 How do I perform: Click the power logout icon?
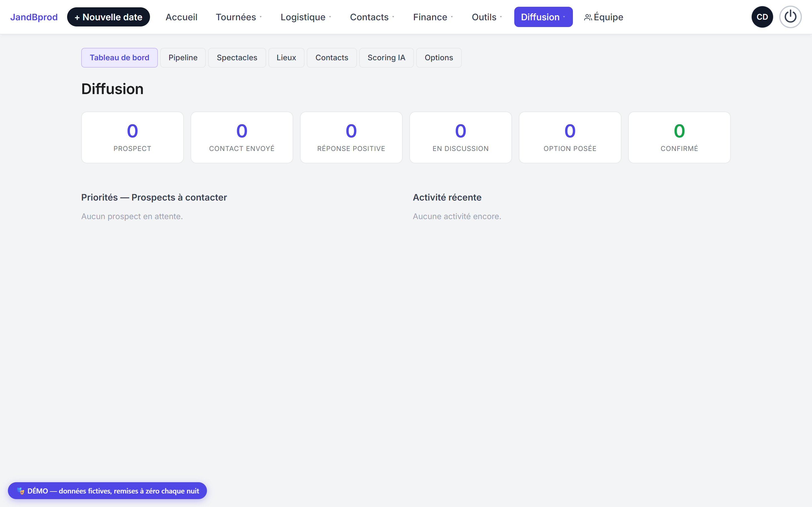pyautogui.click(x=790, y=17)
